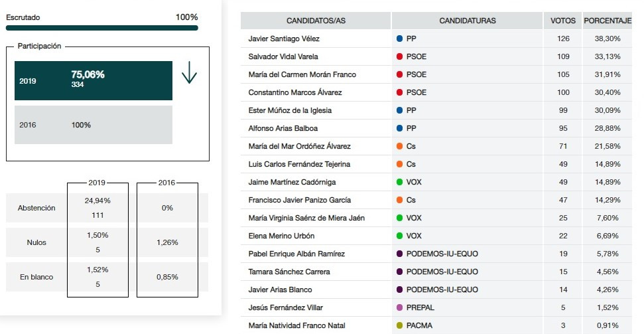Click the Escrutado label

[23, 18]
